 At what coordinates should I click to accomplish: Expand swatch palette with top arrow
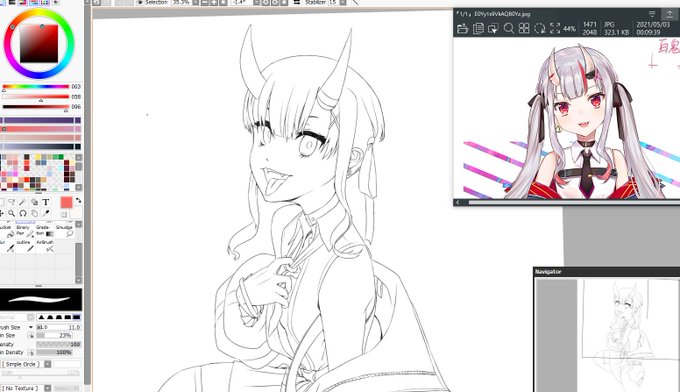pyautogui.click(x=78, y=157)
